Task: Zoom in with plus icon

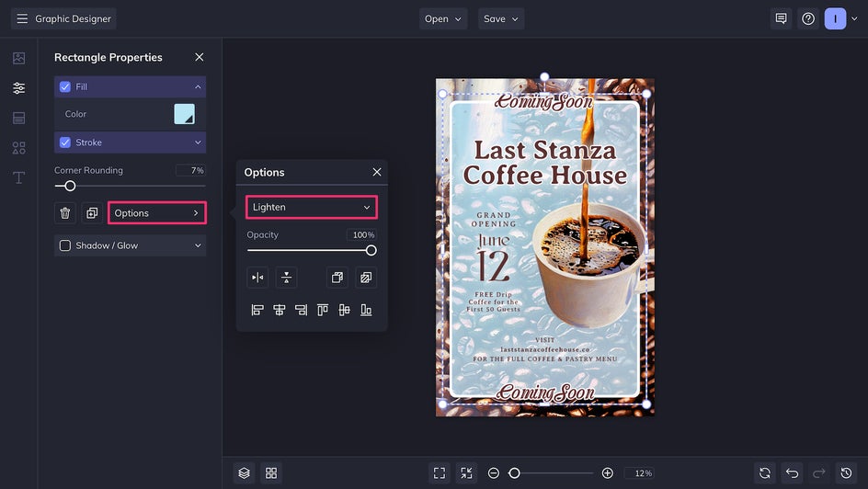Action: [607, 473]
